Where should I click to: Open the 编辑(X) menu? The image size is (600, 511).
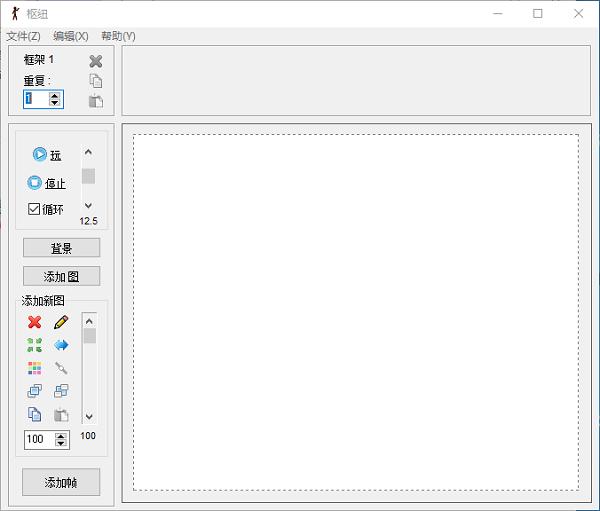tap(71, 36)
